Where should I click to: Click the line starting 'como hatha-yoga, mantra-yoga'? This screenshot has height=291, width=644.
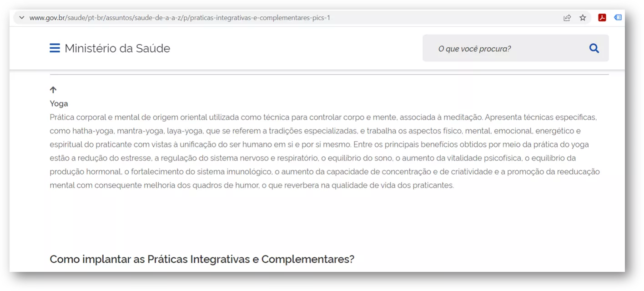coord(315,131)
